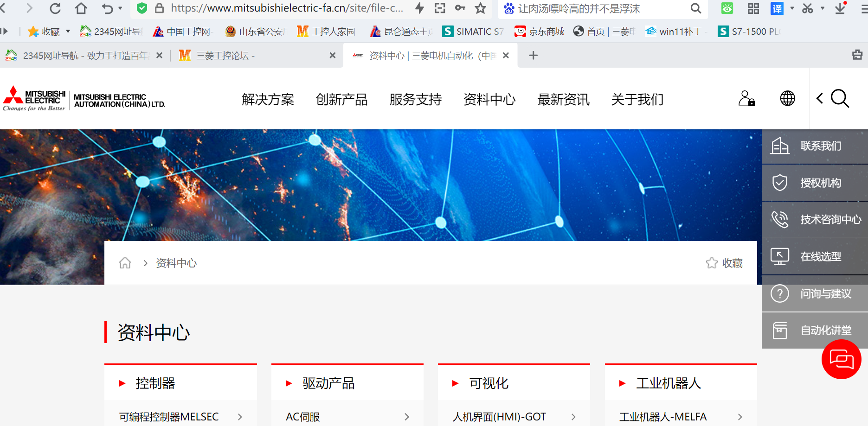Open the 收藏 bookmarks dropdown arrow
This screenshot has height=426, width=868.
(68, 32)
